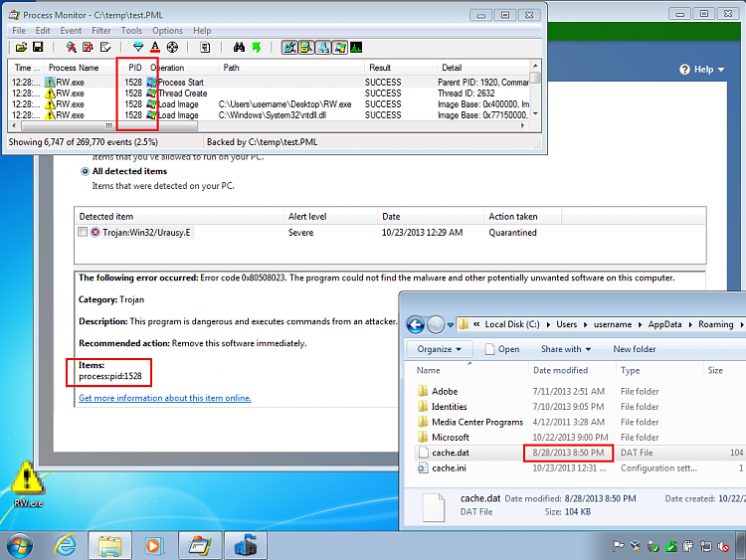
Task: Toggle the Show Network Activity icon
Action: [323, 47]
